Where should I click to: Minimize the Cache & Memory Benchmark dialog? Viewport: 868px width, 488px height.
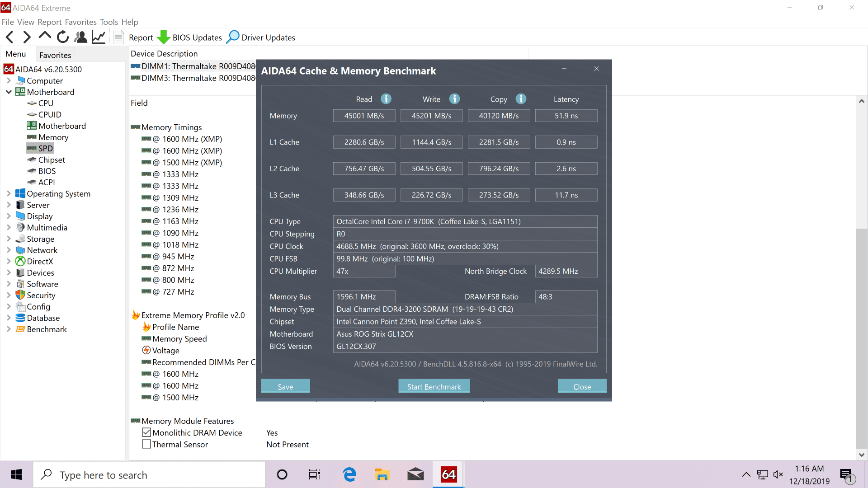(564, 69)
